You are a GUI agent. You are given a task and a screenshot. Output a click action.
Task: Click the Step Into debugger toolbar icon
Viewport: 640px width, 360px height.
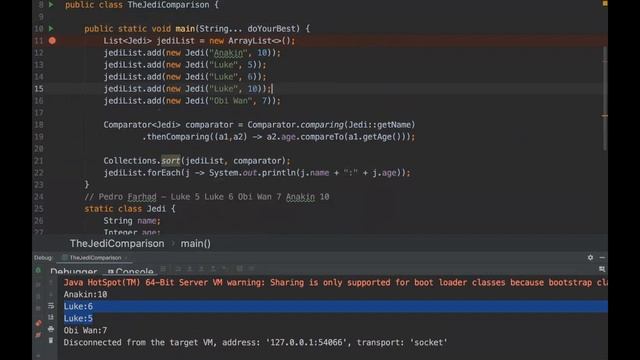[x=189, y=269]
